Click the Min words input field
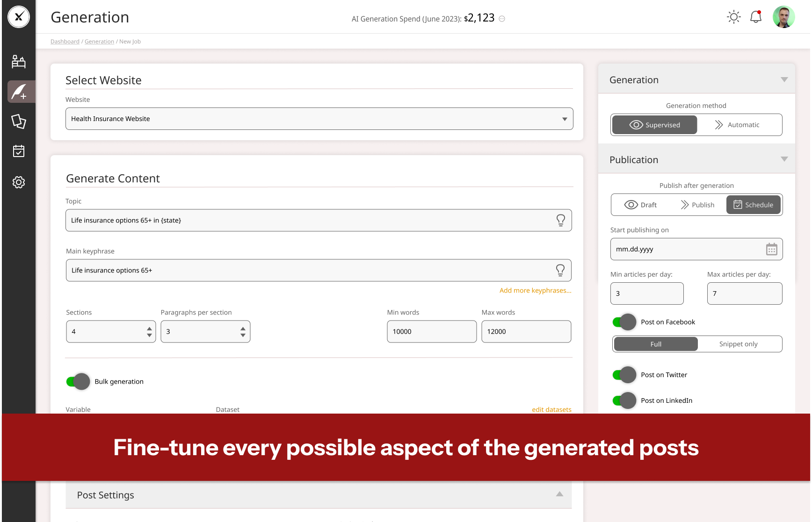The width and height of the screenshot is (812, 522). [431, 331]
